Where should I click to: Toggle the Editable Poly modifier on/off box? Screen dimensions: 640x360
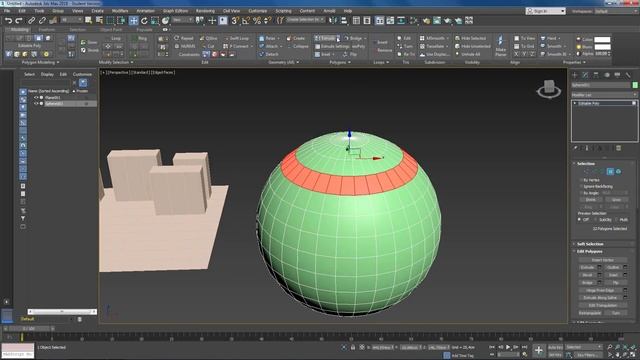(634, 104)
